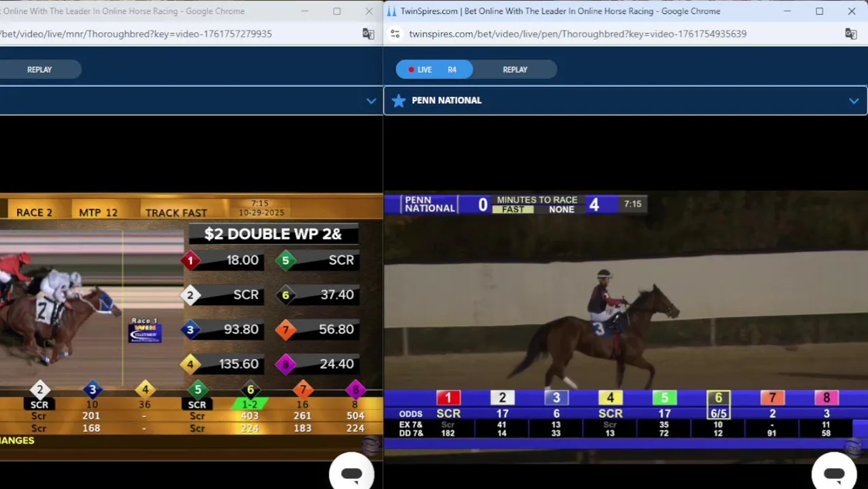Select REPLAY in the left mnr window

point(39,69)
